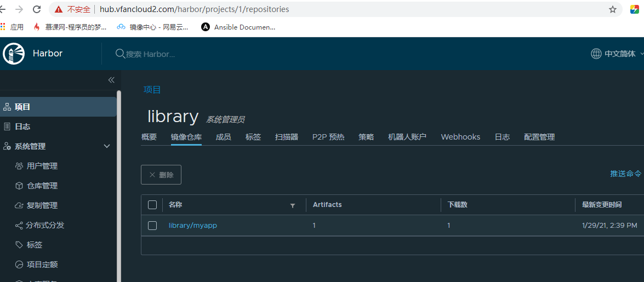Select 仓库管理 in sidebar
Image resolution: width=644 pixels, height=282 pixels.
pos(42,186)
